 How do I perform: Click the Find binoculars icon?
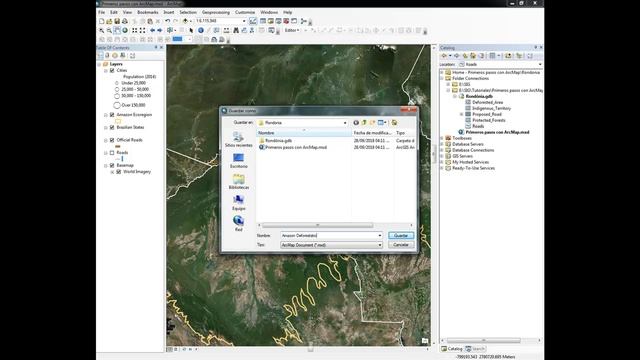tap(236, 31)
